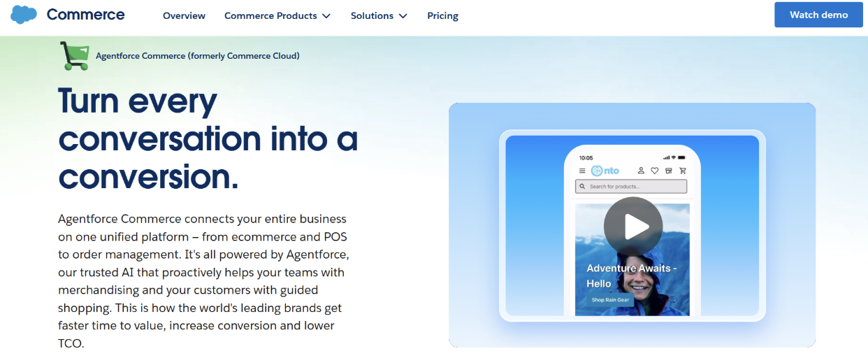Click the wishlist heart icon in mockup
The height and width of the screenshot is (358, 868).
click(655, 171)
